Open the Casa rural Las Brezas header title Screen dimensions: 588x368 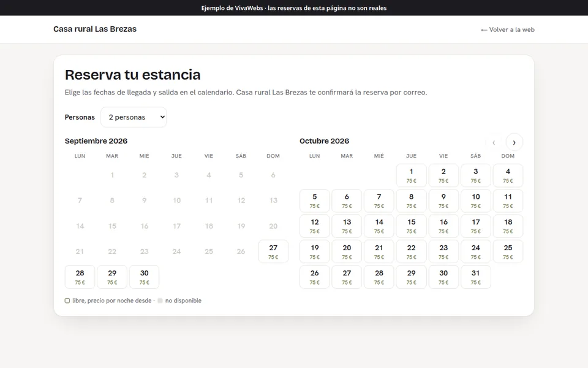pos(95,29)
